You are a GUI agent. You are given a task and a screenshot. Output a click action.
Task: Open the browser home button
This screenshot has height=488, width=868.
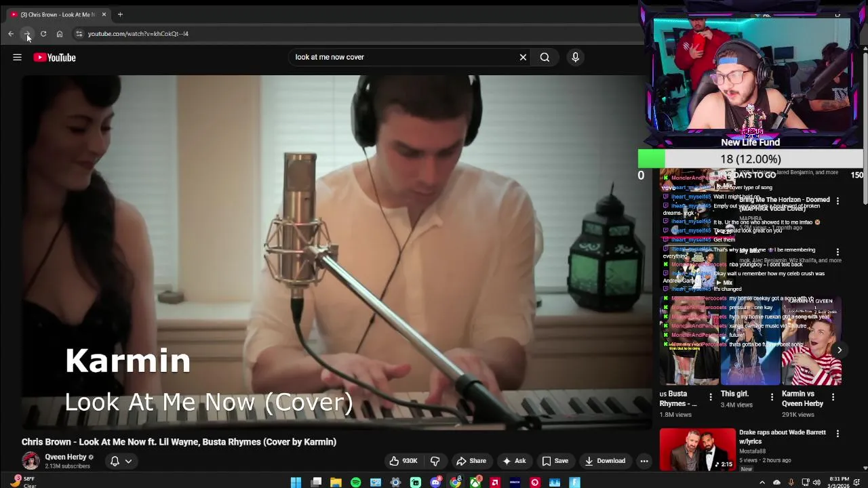click(x=60, y=33)
